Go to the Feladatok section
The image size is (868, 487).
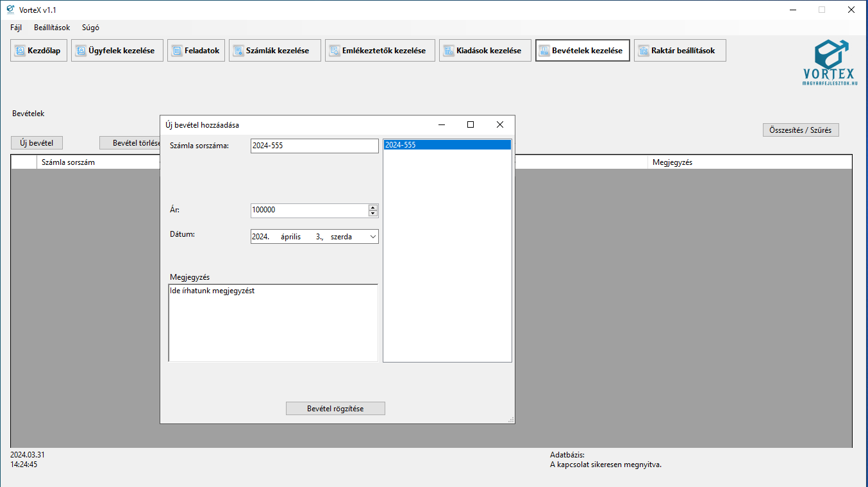[196, 51]
